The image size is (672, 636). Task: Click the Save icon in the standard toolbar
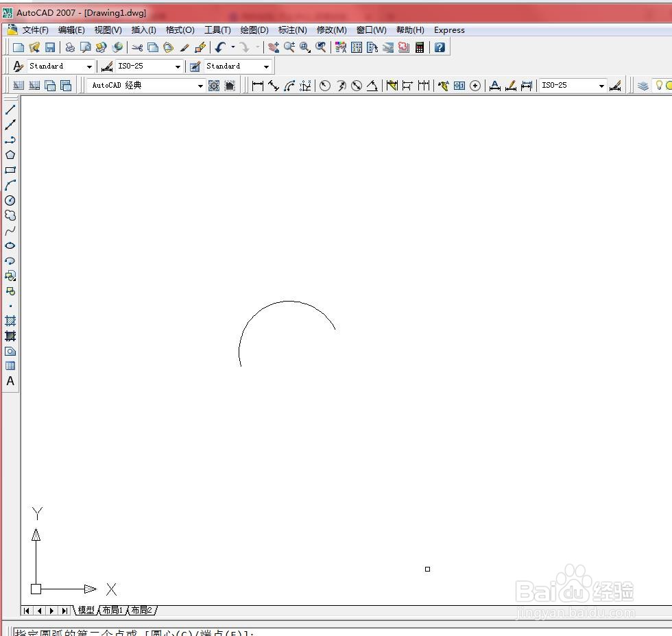(x=50, y=47)
